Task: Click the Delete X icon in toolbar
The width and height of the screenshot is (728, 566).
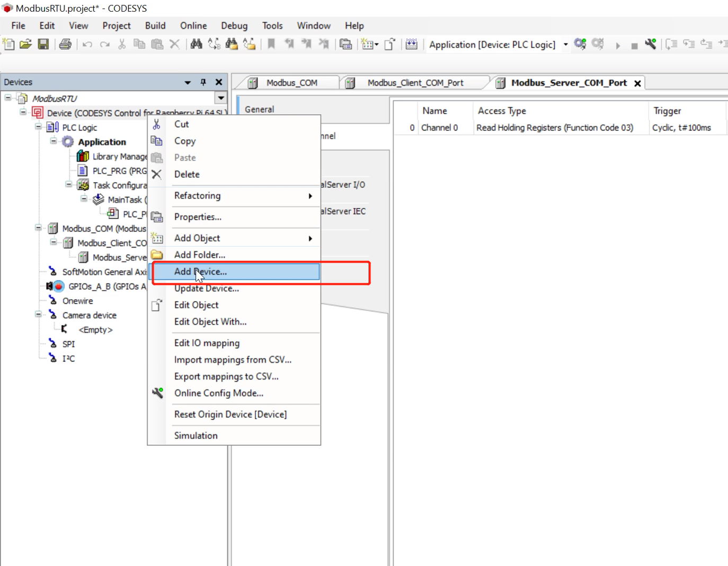Action: pos(174,44)
